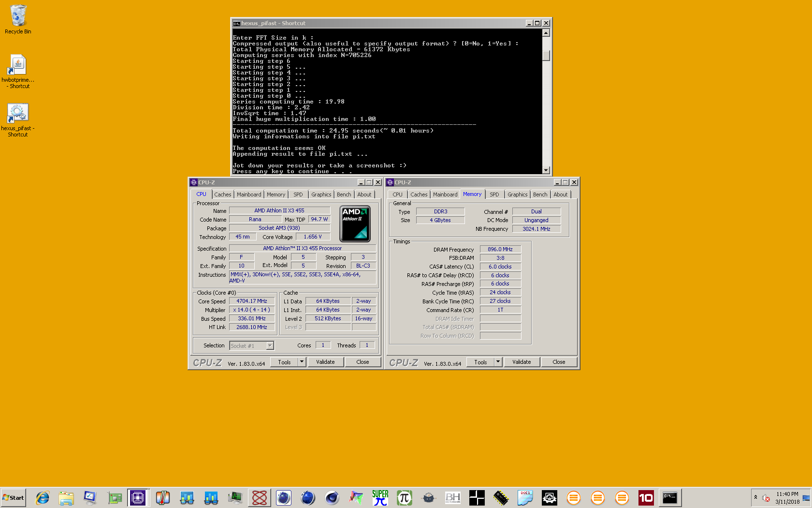812x508 pixels.
Task: Open Bench tab in the left CPU-Z window
Action: coord(344,194)
